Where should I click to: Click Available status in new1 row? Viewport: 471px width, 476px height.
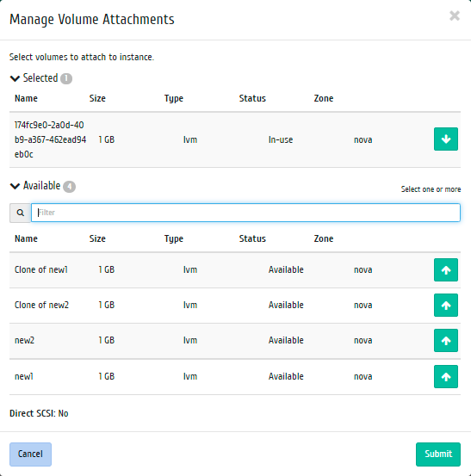pos(286,376)
